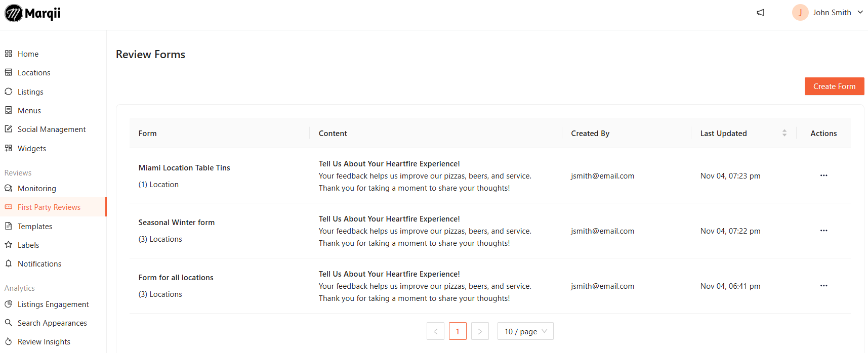This screenshot has height=353, width=868.
Task: Click the Search Appearances magnifier icon
Action: [9, 323]
